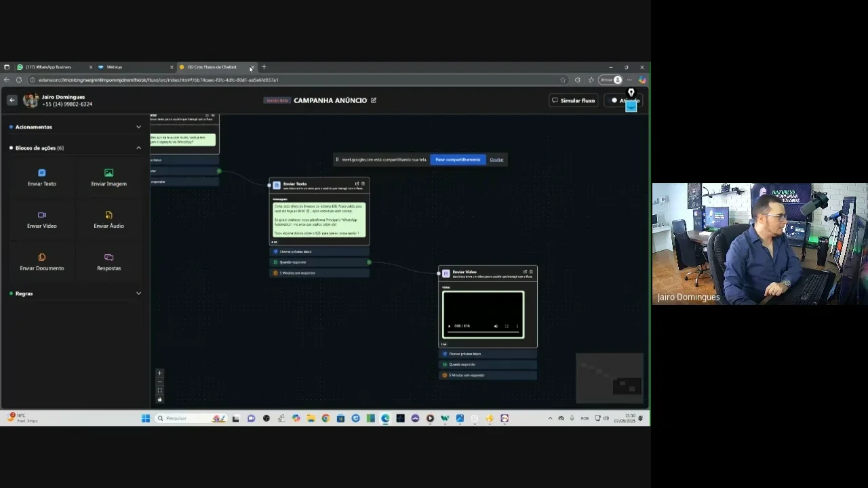Select the Respostas block icon
The width and height of the screenshot is (868, 488).
(108, 257)
